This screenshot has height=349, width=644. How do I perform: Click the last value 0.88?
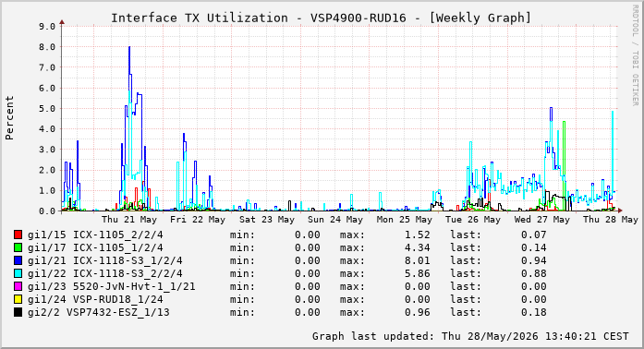pos(533,273)
